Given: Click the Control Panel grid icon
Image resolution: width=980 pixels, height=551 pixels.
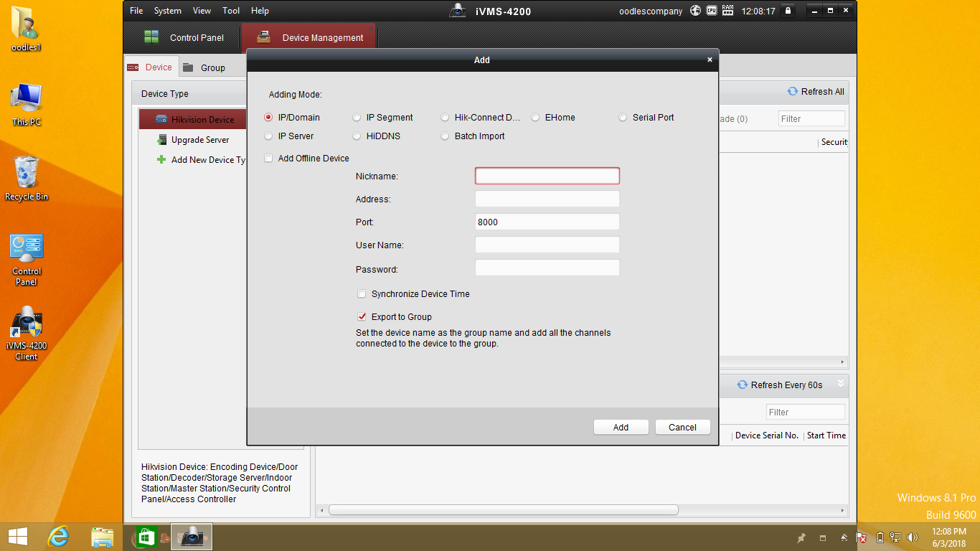Looking at the screenshot, I should click(151, 37).
